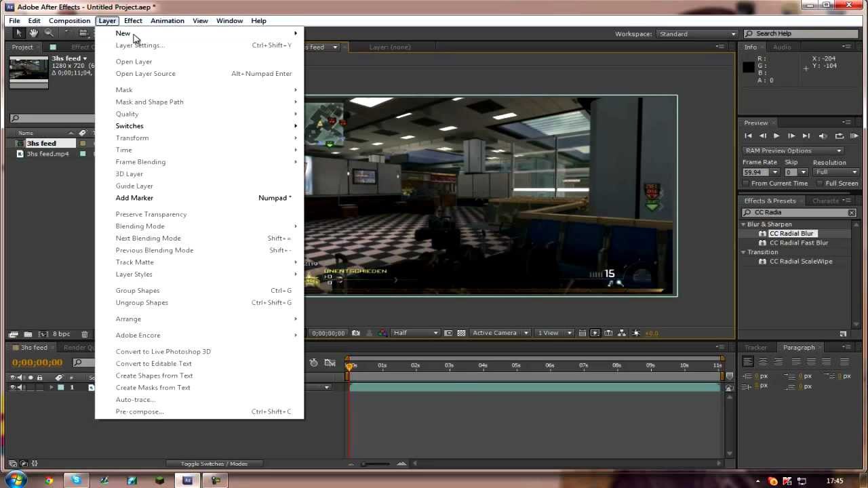
Task: Choose Add Marker menu entry
Action: click(200, 198)
